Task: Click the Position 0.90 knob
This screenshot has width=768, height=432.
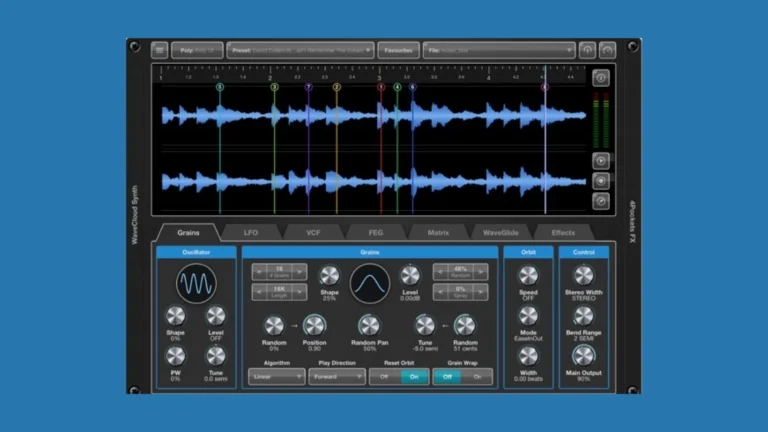Action: (314, 326)
